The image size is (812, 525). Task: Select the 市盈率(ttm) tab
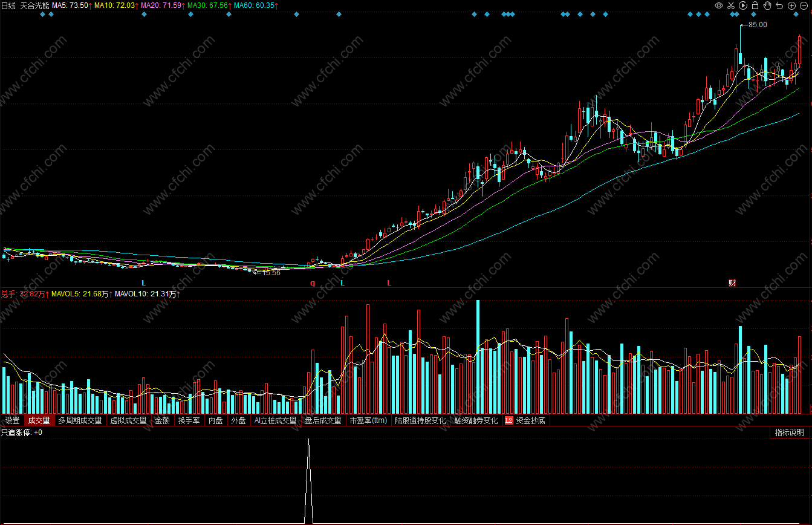point(368,420)
